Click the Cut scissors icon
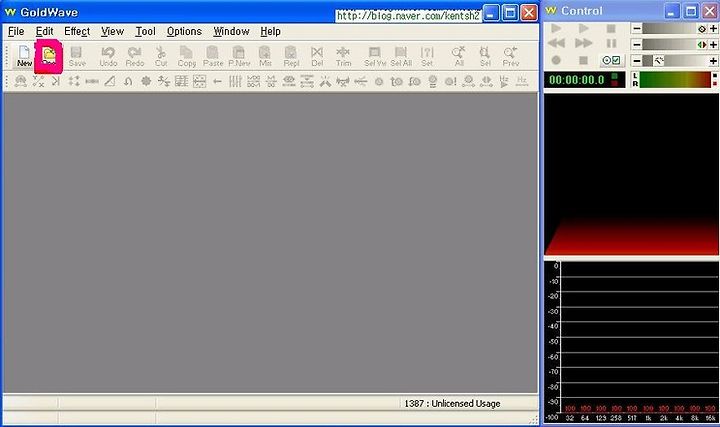This screenshot has width=720, height=427. click(161, 56)
